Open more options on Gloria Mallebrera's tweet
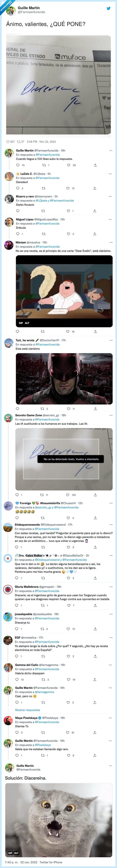 tap(110, 587)
